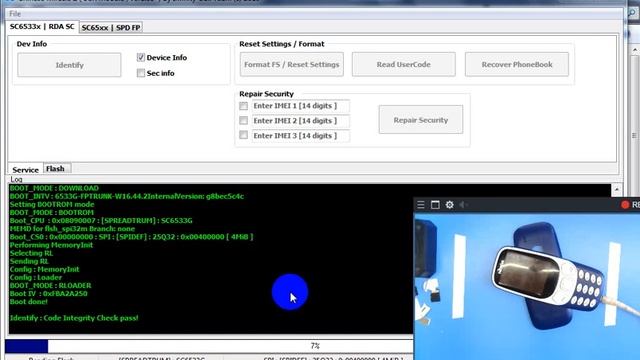Image resolution: width=640 pixels, height=360 pixels.
Task: Click the window layout icon in camera overlay
Action: 435,204
